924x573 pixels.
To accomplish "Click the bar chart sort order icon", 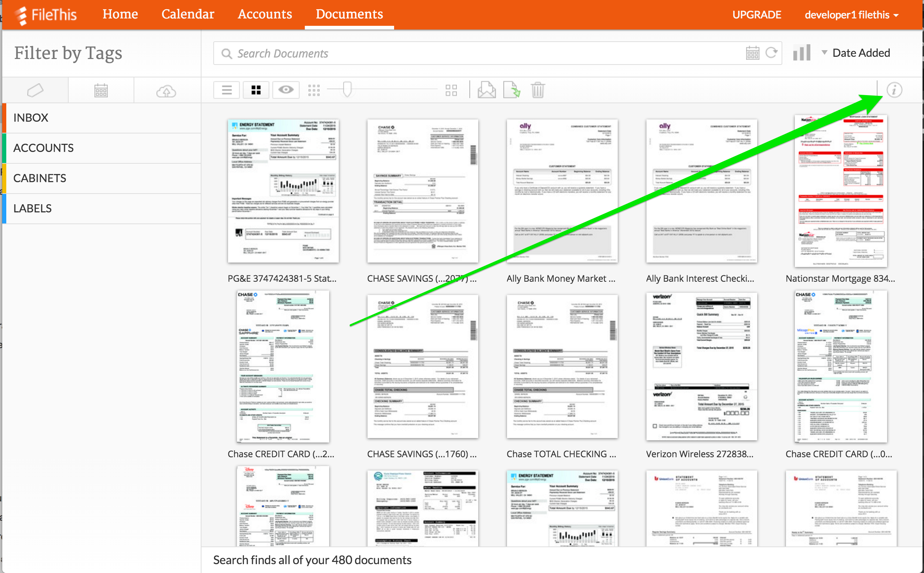I will pyautogui.click(x=801, y=53).
